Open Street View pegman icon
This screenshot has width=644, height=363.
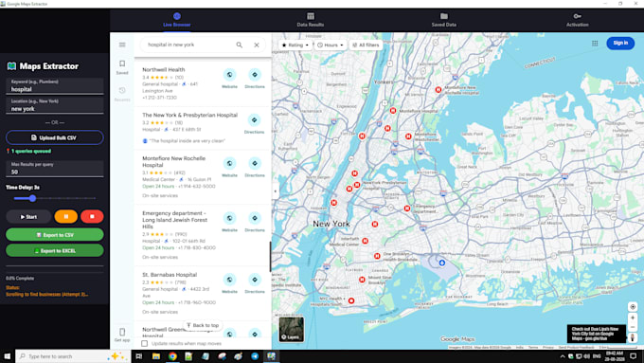click(633, 337)
